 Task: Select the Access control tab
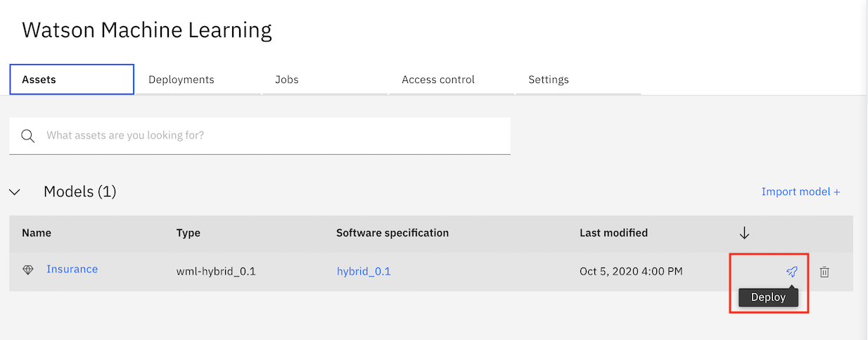[438, 80]
